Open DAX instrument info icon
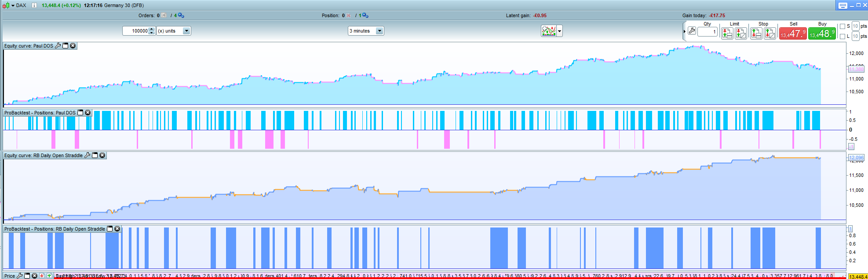868x279 pixels. 34,5
